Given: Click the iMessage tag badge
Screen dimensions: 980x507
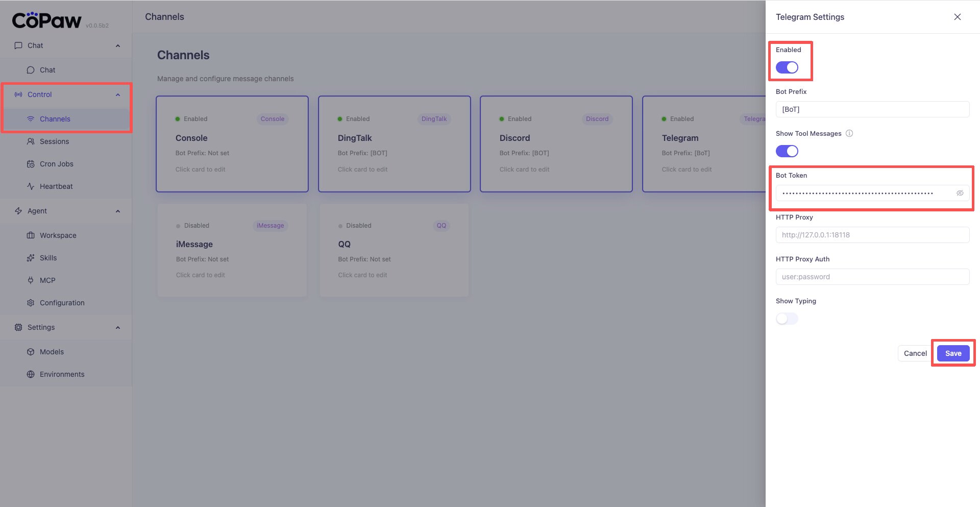Looking at the screenshot, I should tap(270, 226).
